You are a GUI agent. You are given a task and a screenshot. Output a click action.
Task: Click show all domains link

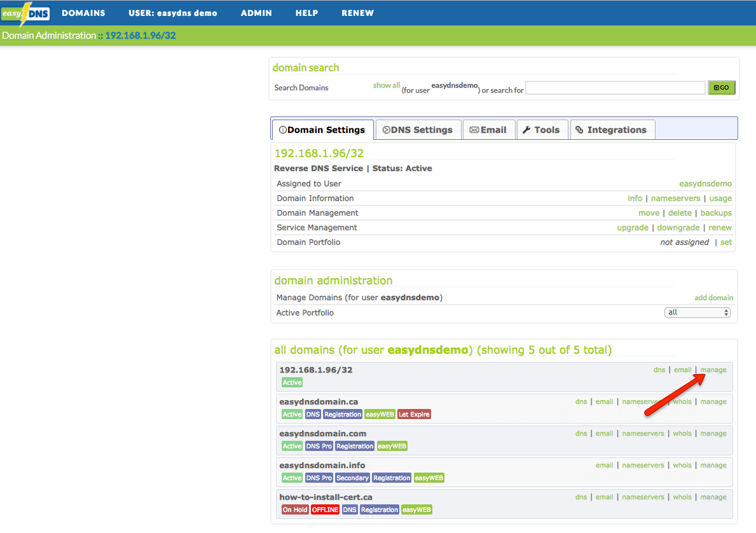click(x=386, y=85)
